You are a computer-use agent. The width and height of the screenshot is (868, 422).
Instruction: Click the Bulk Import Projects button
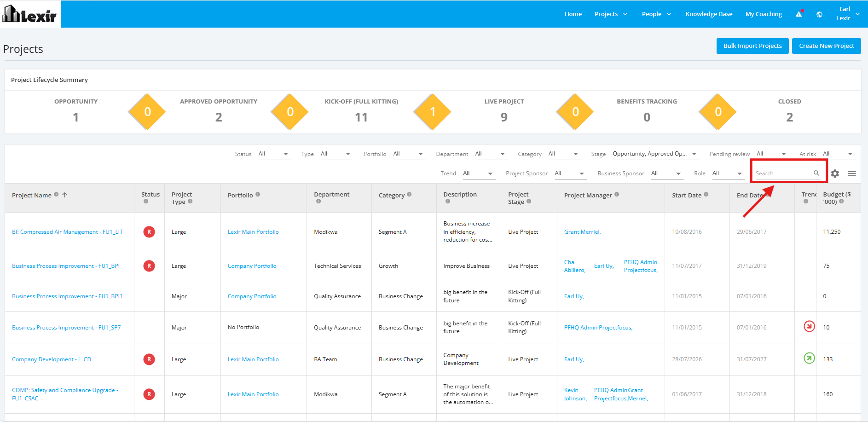752,46
